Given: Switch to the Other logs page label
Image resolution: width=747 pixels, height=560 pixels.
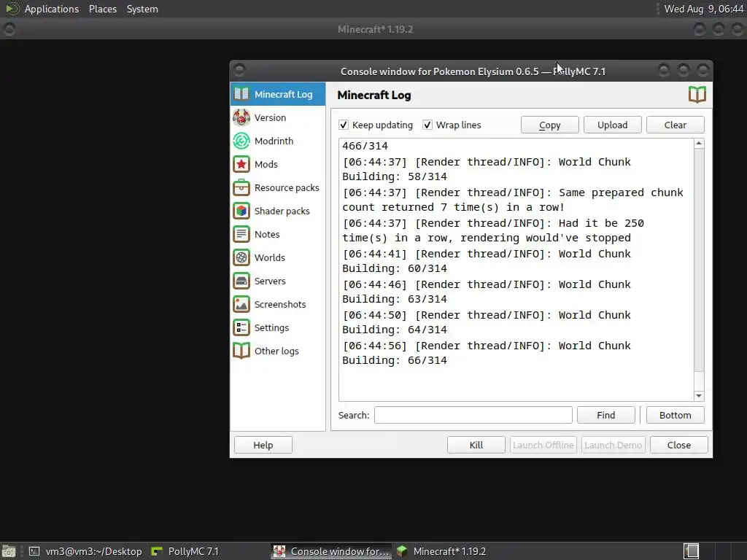Looking at the screenshot, I should click(276, 351).
